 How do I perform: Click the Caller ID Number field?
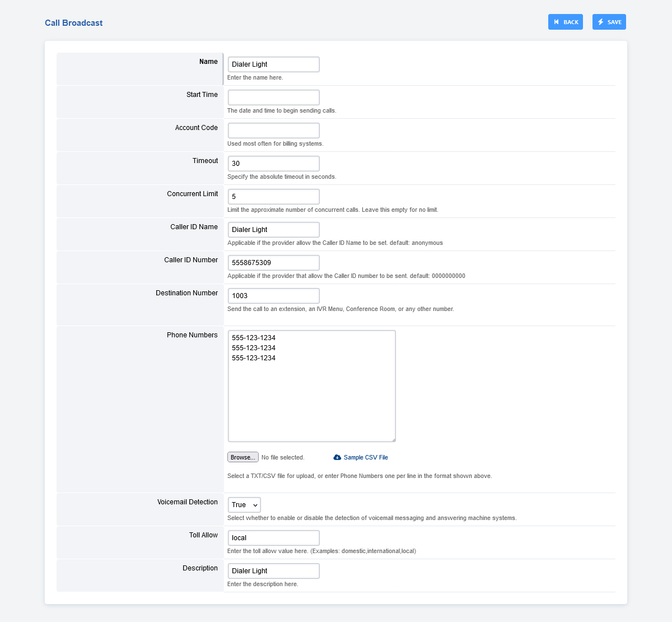(273, 263)
